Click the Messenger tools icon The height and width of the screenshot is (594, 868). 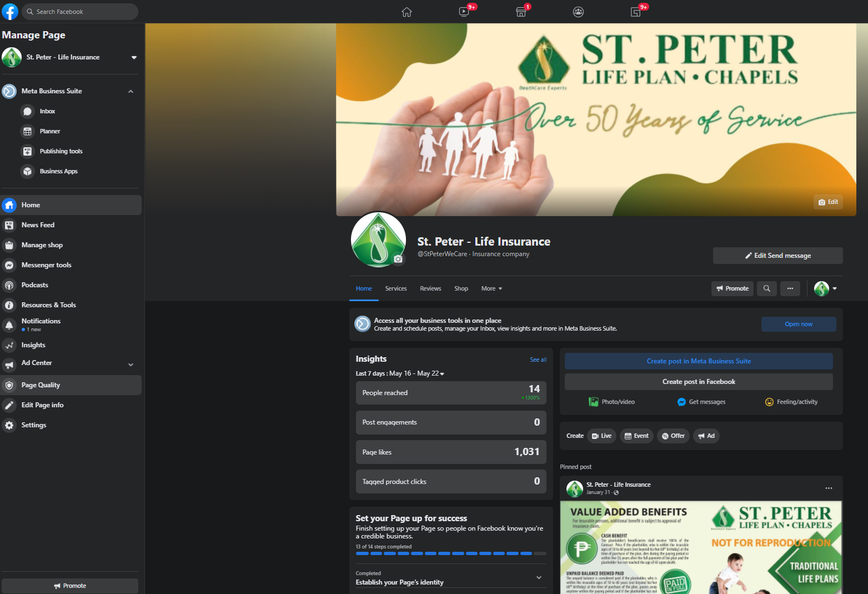coord(9,265)
